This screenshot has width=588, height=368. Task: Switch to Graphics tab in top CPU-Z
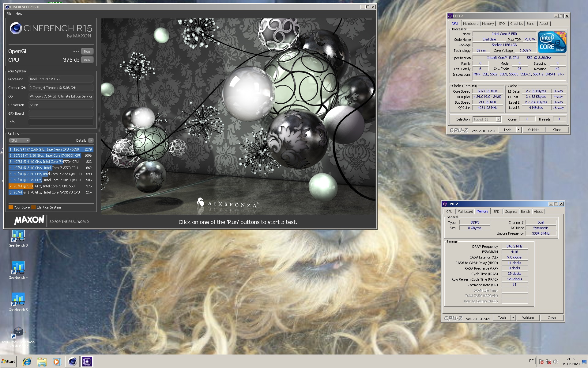coord(516,24)
